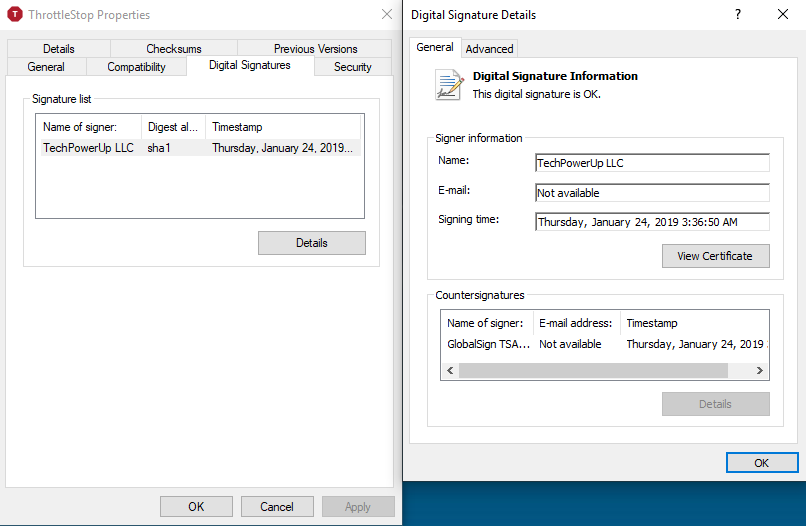Click Details button under Signature list
Image resolution: width=806 pixels, height=526 pixels.
point(311,243)
